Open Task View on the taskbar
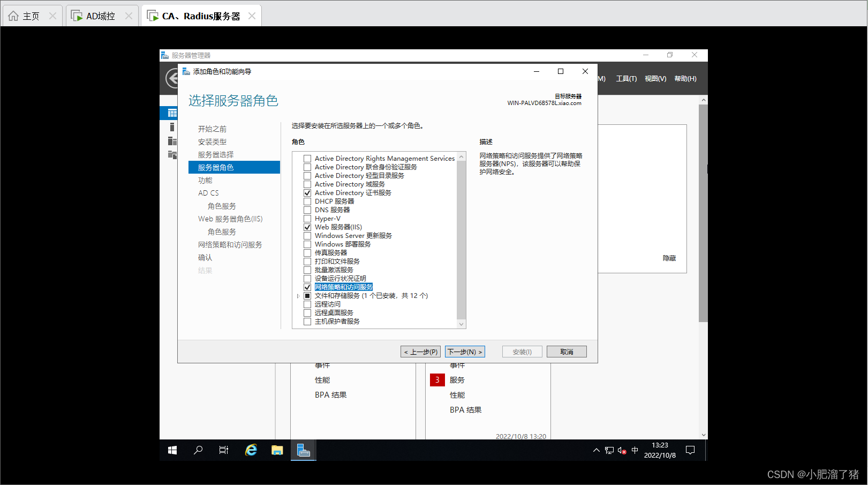Image resolution: width=868 pixels, height=485 pixels. coord(224,450)
